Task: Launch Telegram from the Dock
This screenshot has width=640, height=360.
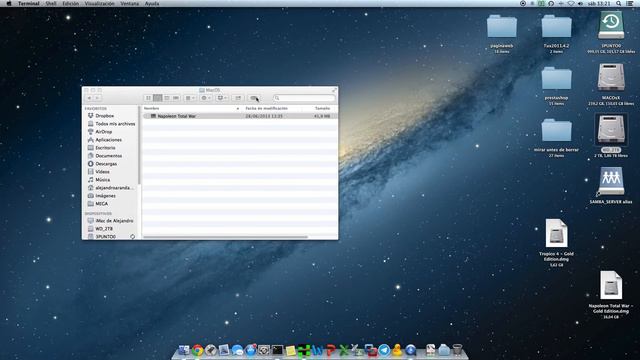Action: [384, 350]
